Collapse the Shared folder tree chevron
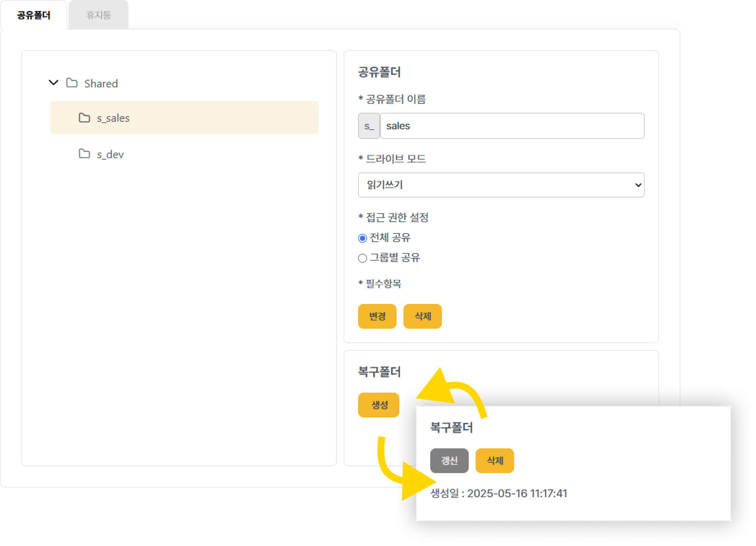The height and width of the screenshot is (546, 756). tap(54, 83)
